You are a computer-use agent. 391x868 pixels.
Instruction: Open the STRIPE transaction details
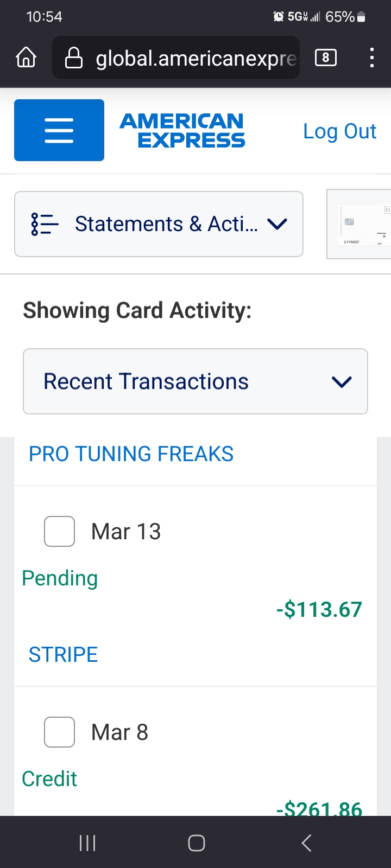coord(63,655)
